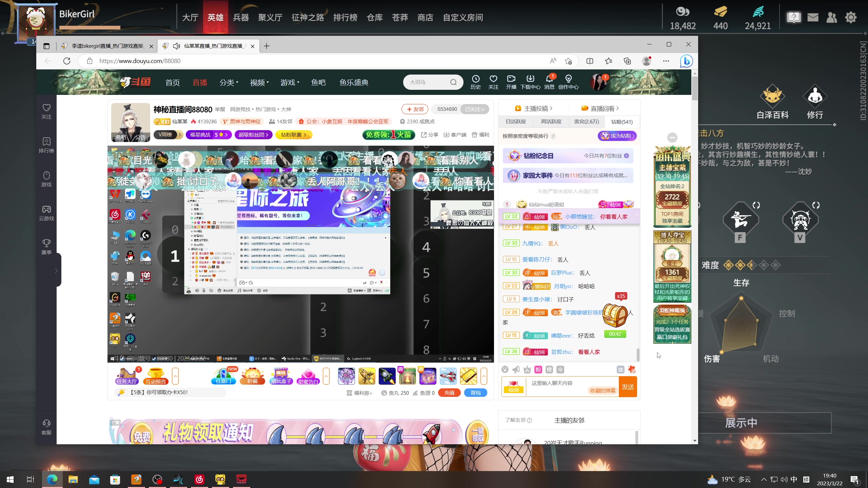Open the emoji picker in chat toolbar
Image resolution: width=868 pixels, height=488 pixels.
pos(505,369)
